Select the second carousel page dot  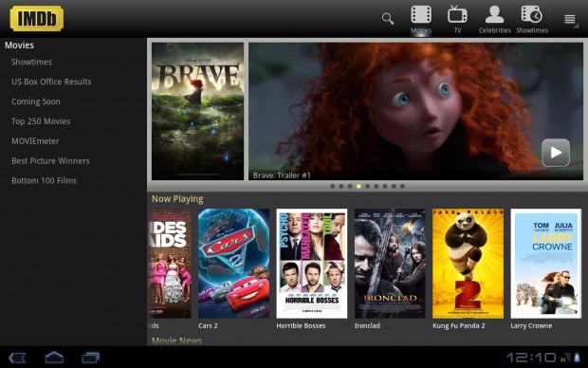341,187
